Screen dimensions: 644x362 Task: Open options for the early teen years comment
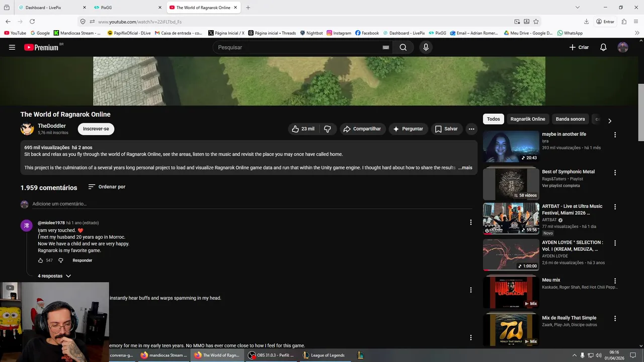(x=471, y=337)
